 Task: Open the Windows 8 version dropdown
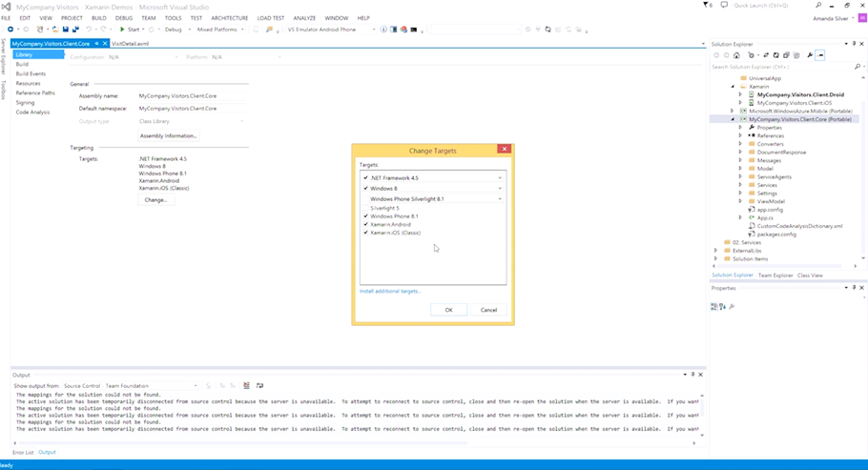click(x=500, y=189)
